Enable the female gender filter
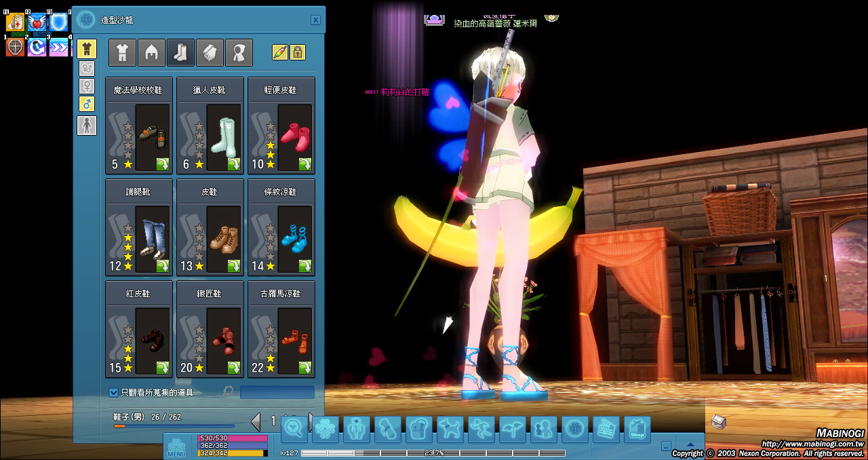 [x=87, y=86]
